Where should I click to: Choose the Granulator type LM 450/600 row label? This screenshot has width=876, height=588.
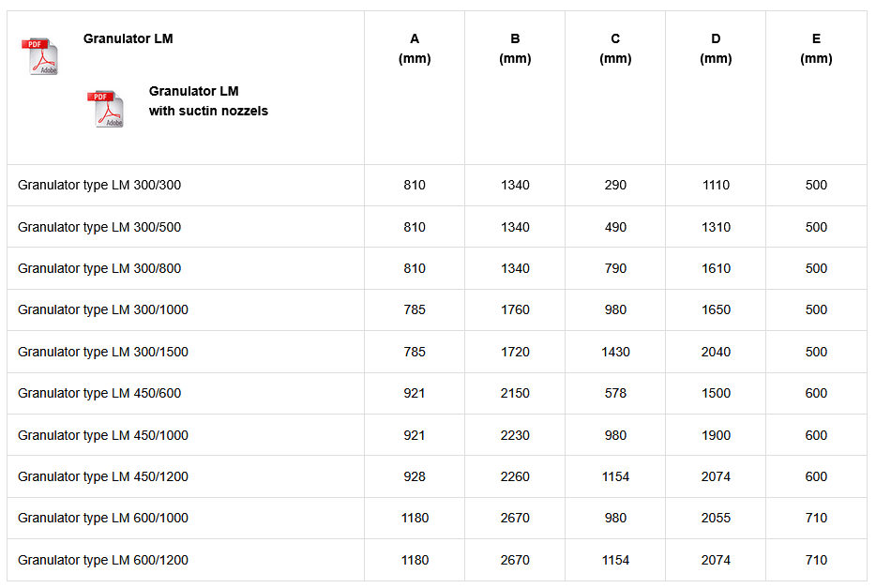pos(99,393)
